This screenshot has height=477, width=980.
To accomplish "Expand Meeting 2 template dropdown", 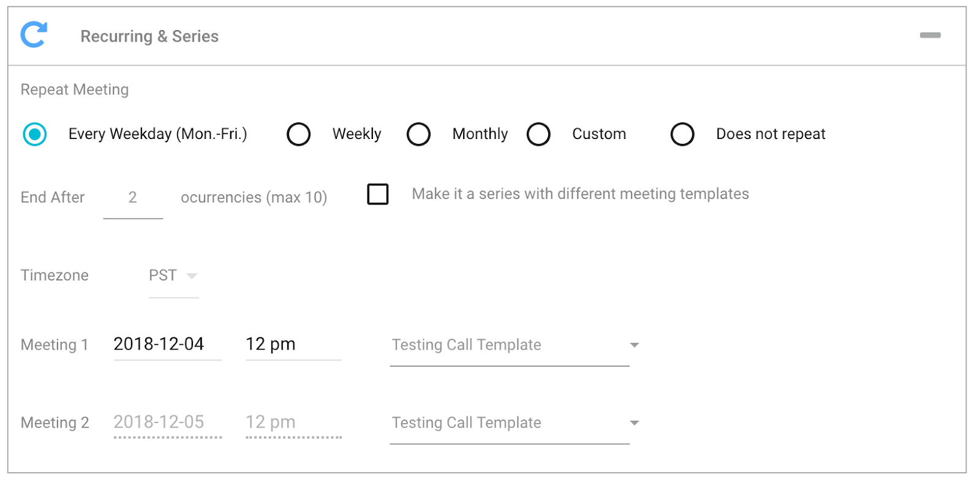I will 634,423.
